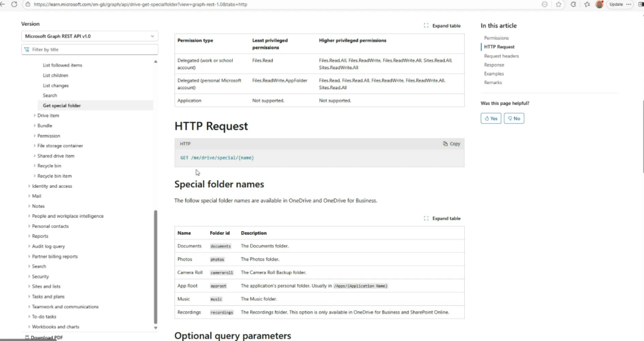Expand table above special folder names
Viewport: 644px width, 341px height.
pos(442,219)
